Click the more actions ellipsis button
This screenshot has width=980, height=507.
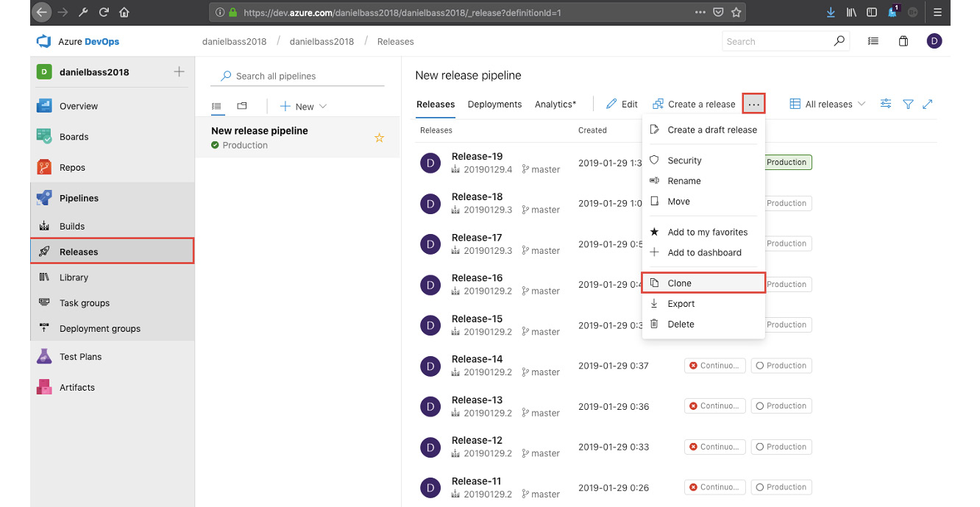click(753, 104)
